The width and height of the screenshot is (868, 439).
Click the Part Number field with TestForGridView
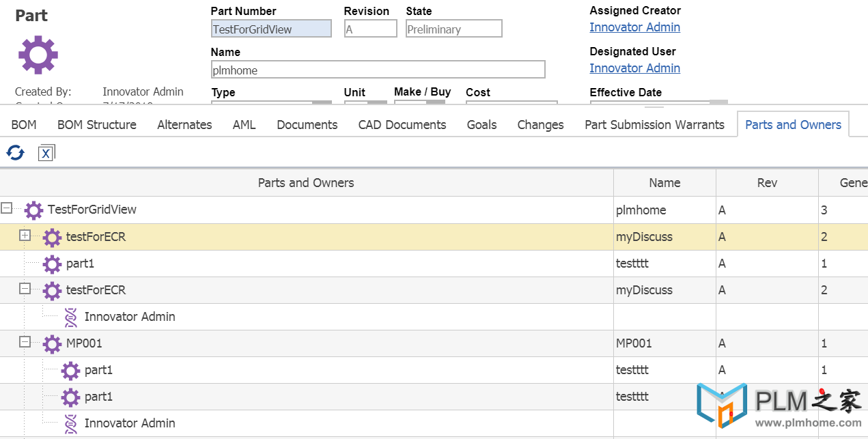[272, 29]
